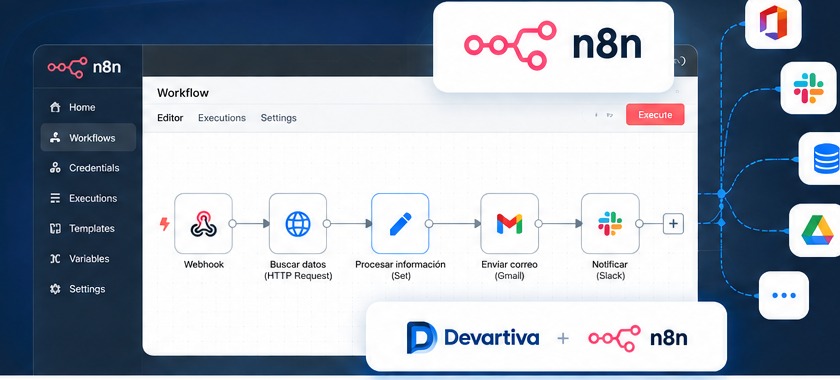
Task: Click the red lightning trigger icon
Action: [x=165, y=224]
